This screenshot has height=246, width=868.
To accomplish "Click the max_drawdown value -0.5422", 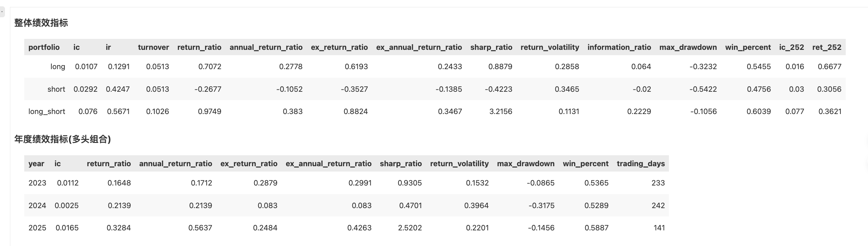I will coord(703,89).
